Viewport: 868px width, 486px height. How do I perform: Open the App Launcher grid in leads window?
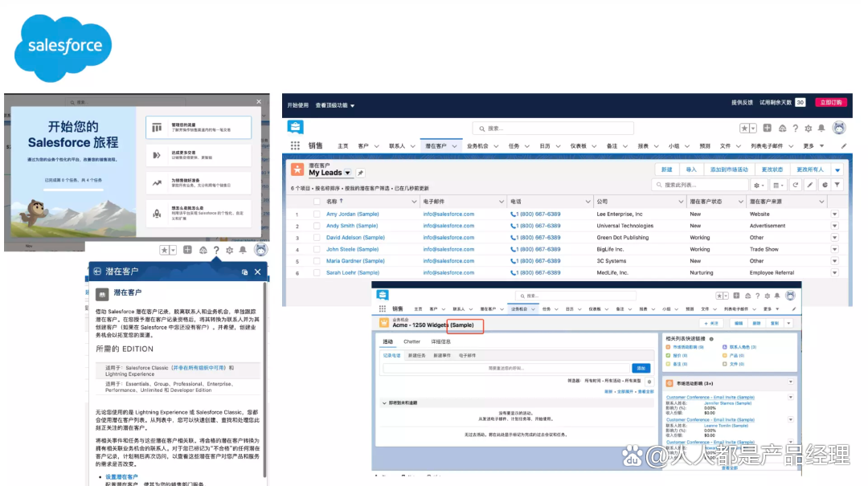295,145
